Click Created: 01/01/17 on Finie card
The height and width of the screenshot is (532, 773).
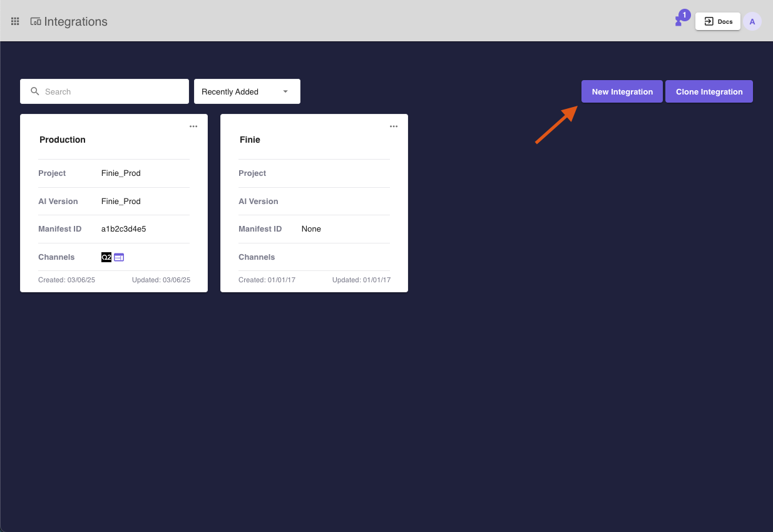point(267,280)
